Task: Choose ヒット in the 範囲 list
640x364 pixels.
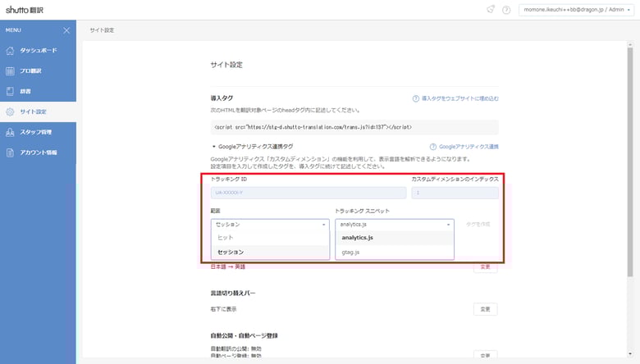Action: tap(270, 238)
